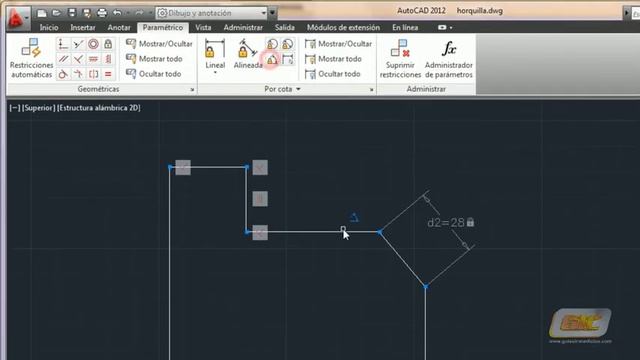Open quick access toolbar customize arrow
640x360 pixels.
click(x=272, y=13)
